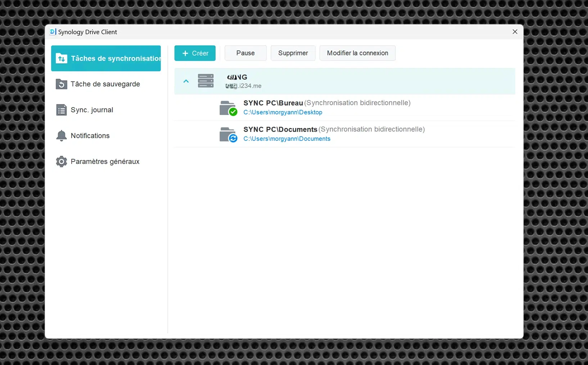Switch to Sync. journal section
The height and width of the screenshot is (365, 588).
[106, 110]
